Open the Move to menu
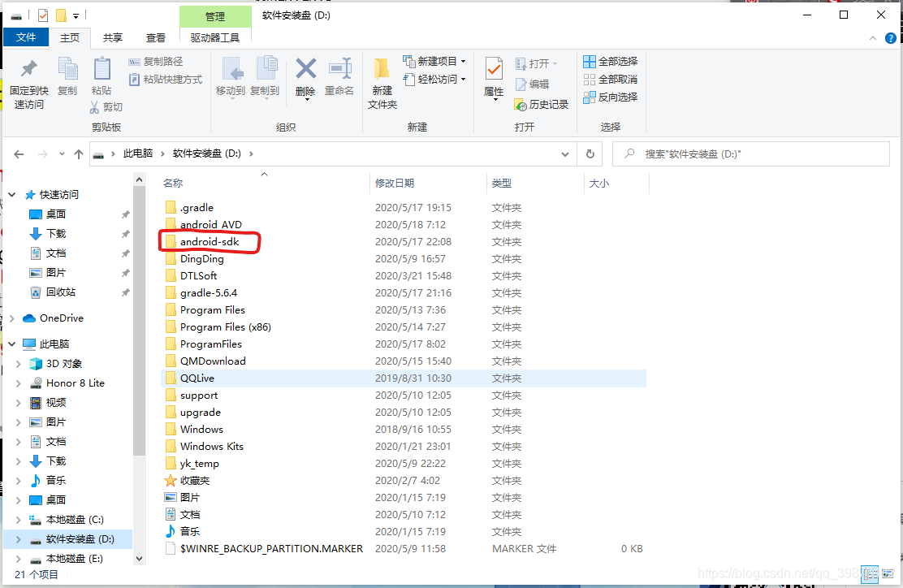 [231, 78]
